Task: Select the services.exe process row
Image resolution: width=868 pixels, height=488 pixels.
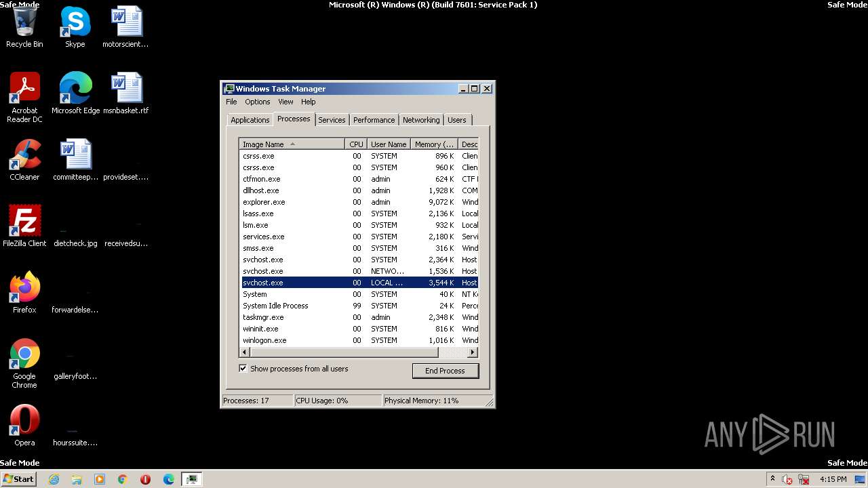Action: 359,237
